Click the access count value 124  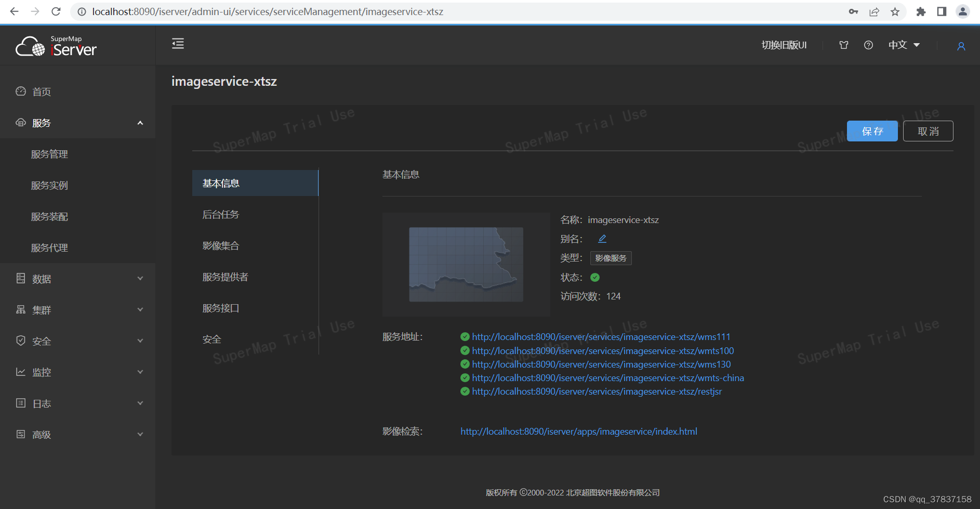613,296
